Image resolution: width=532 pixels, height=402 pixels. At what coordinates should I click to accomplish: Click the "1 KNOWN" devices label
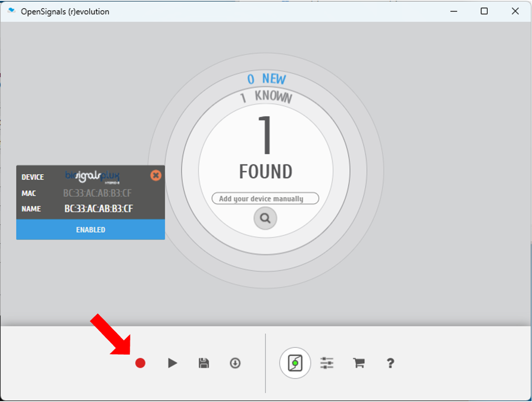(266, 97)
